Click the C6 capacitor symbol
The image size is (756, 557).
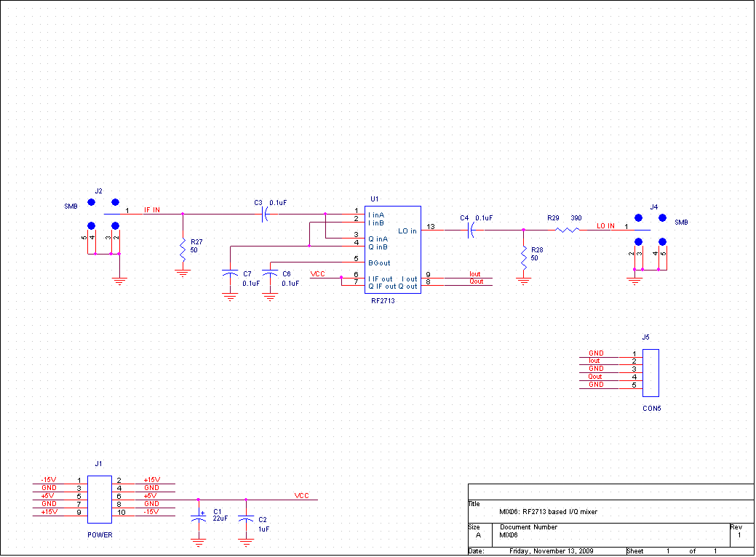click(270, 275)
